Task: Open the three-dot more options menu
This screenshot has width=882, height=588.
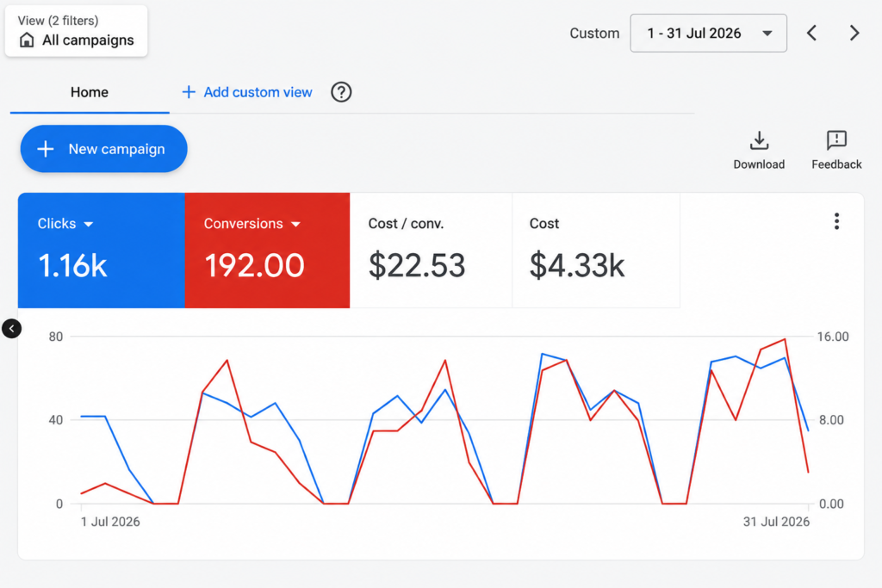Action: (x=836, y=221)
